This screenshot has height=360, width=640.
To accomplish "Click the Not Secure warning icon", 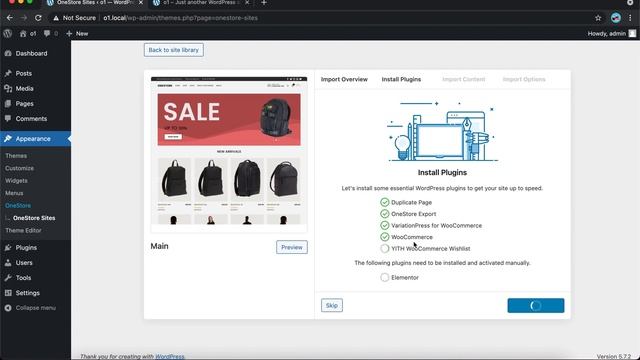I will point(56,18).
